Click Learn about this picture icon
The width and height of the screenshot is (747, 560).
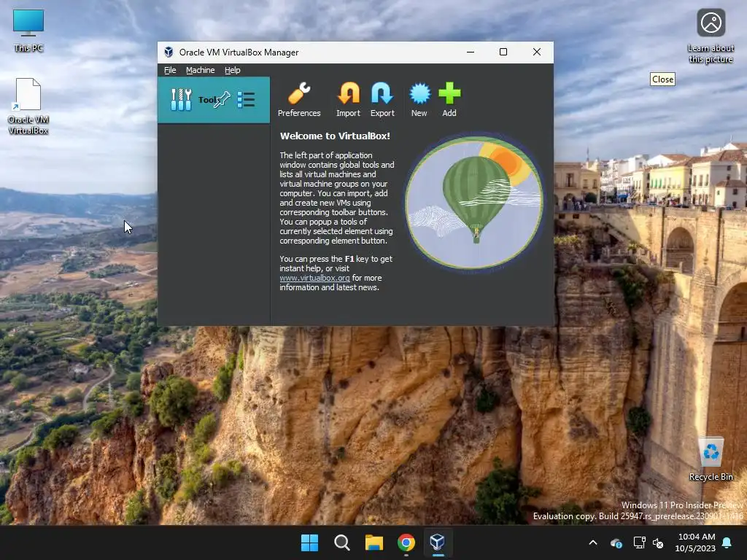711,36
